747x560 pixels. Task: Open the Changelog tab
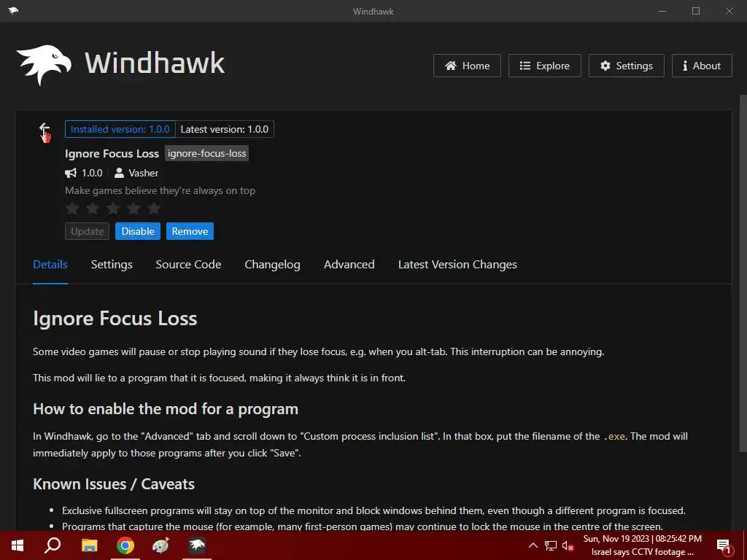(273, 265)
